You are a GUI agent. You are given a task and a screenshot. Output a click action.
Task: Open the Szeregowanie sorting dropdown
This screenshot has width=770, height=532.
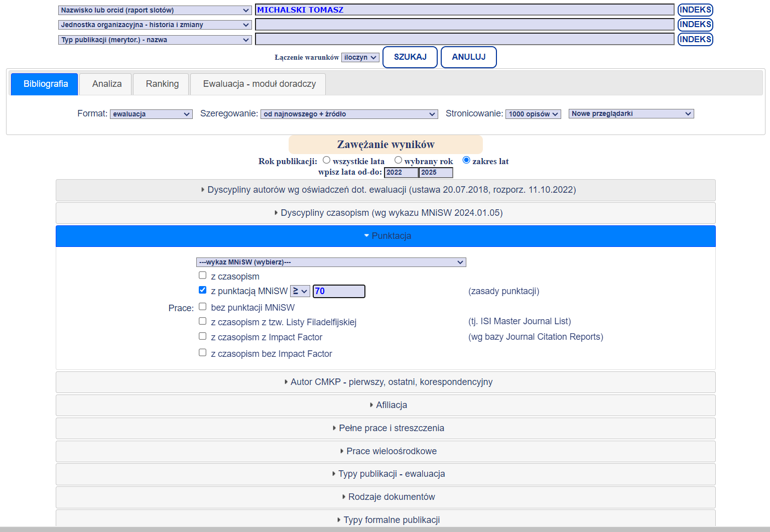click(x=349, y=114)
